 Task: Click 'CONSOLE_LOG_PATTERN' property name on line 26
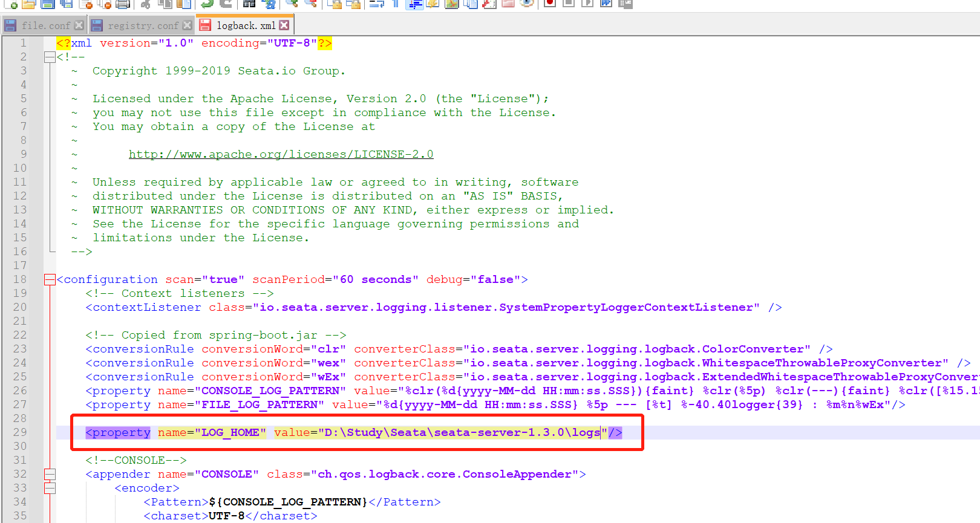click(x=270, y=391)
